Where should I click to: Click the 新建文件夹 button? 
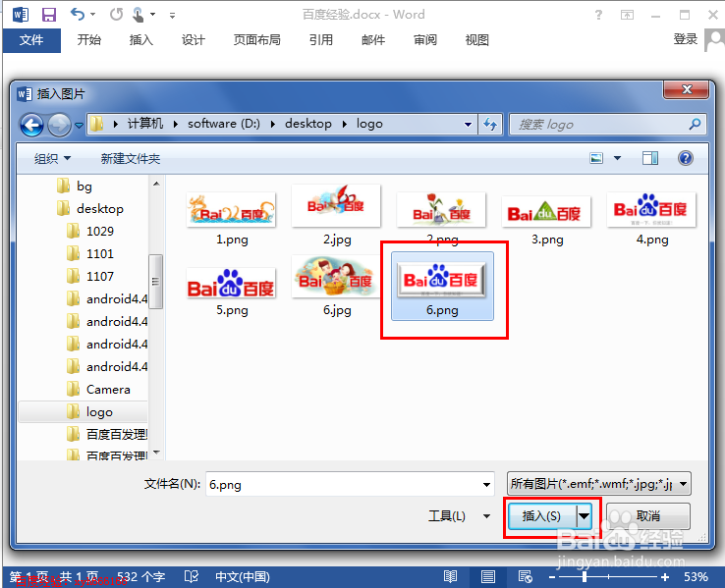[x=131, y=159]
